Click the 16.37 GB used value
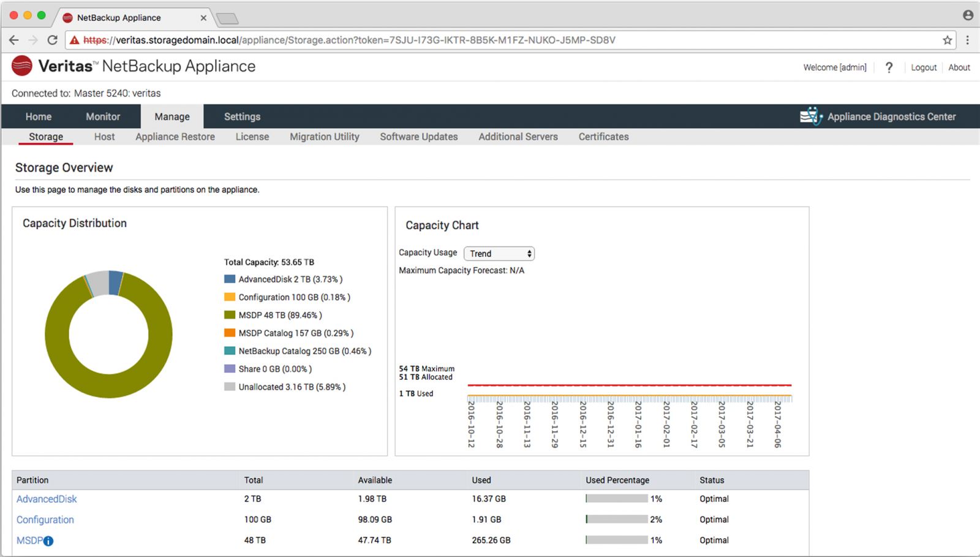The width and height of the screenshot is (980, 557). (489, 499)
